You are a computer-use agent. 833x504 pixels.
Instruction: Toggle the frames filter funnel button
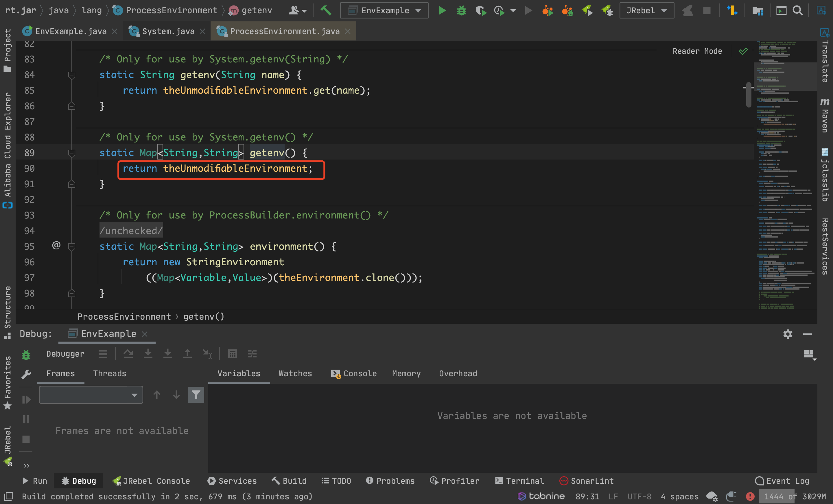[x=196, y=394]
